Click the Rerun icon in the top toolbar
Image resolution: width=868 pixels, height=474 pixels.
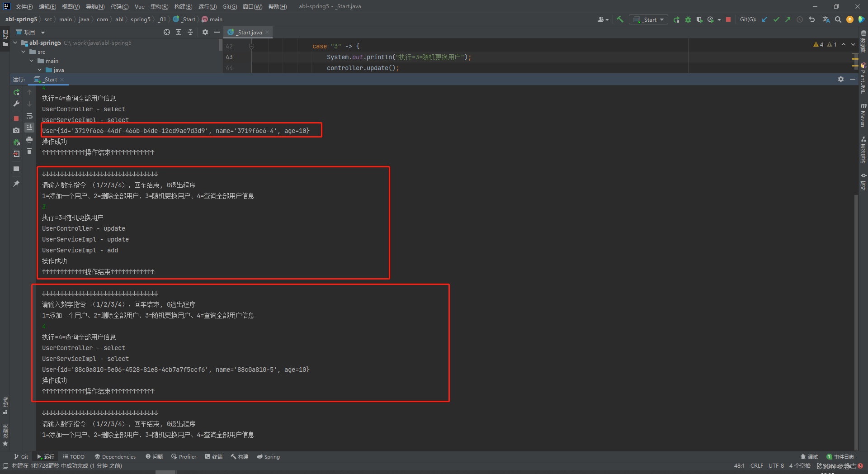676,19
